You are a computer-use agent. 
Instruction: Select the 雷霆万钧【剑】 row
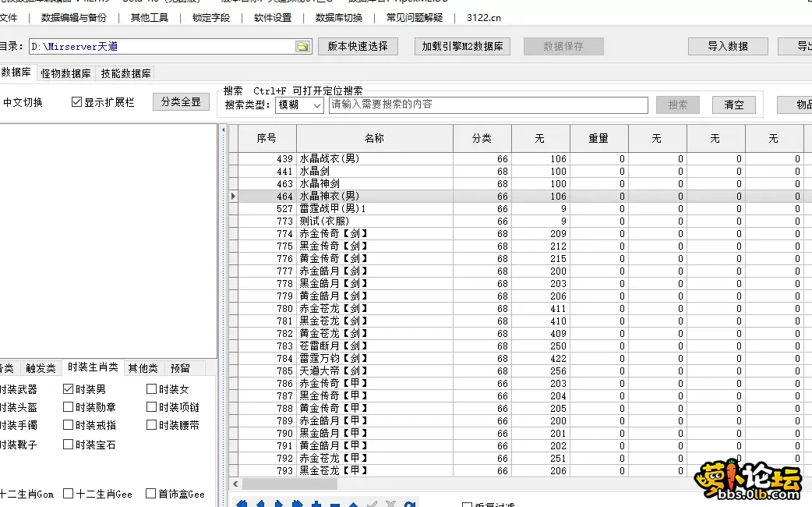point(521,358)
